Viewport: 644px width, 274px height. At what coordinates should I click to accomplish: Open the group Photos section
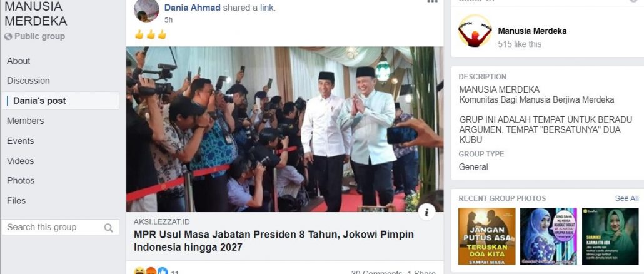tap(21, 181)
